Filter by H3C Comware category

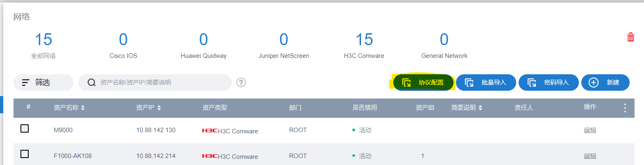364,45
